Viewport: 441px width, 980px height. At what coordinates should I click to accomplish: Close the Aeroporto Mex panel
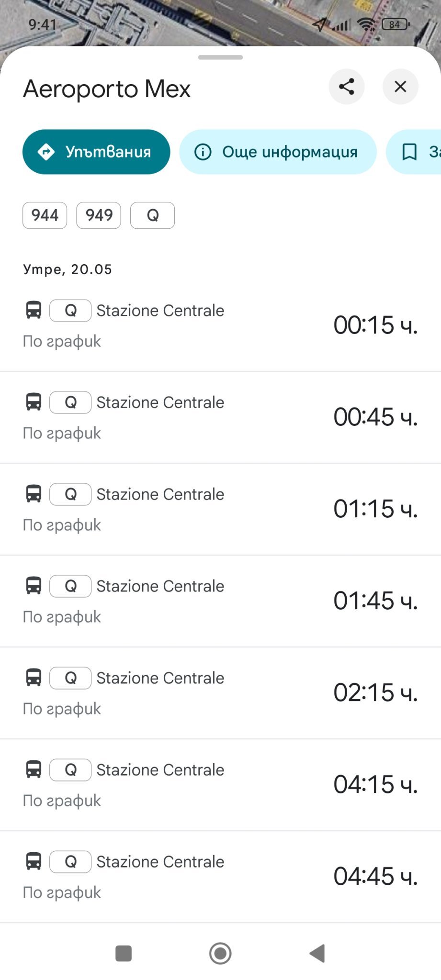(x=400, y=87)
